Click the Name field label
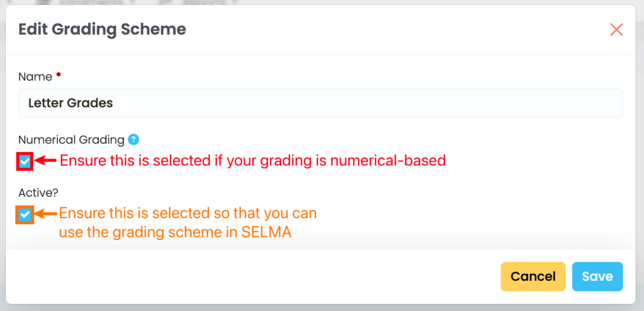Screen dimensions: 644x311 point(35,77)
